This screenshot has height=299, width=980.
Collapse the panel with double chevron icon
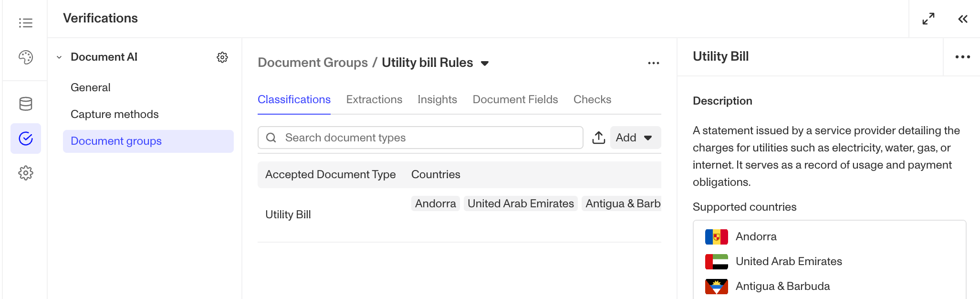pyautogui.click(x=963, y=19)
